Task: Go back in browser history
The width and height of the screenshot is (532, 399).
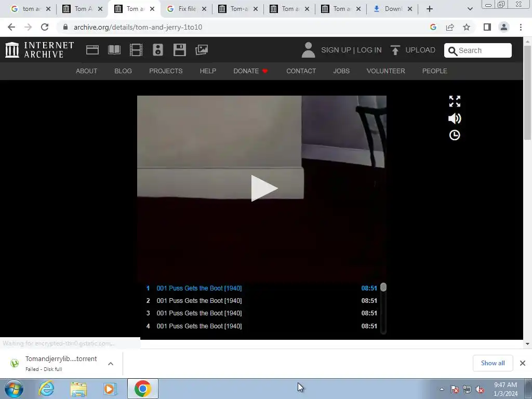Action: point(11,27)
